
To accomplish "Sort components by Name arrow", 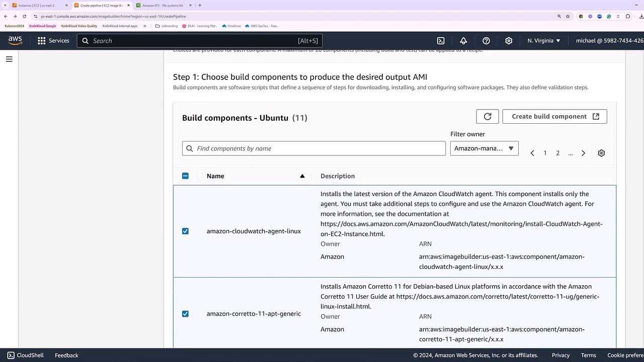I will click(302, 176).
